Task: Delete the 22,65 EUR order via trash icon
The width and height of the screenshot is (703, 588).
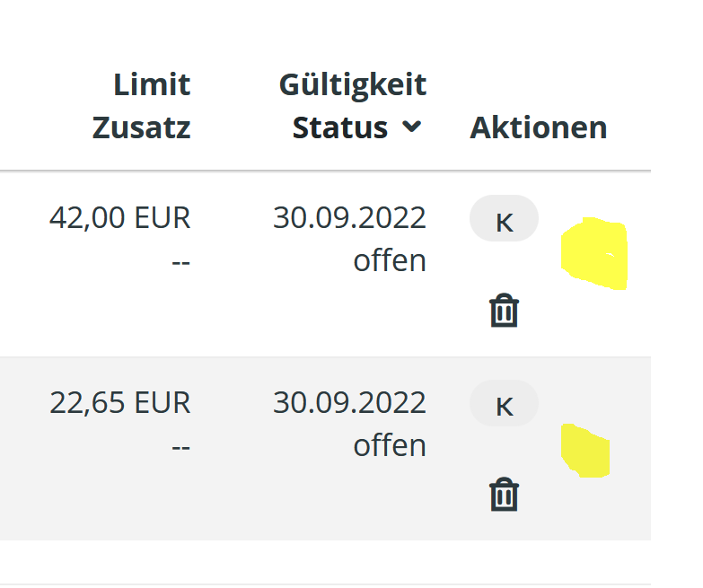Action: coord(504,495)
